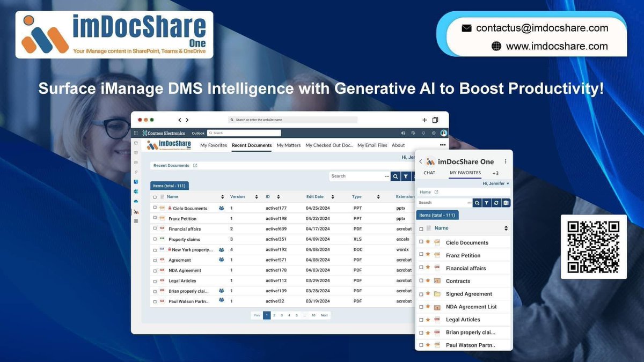Image resolution: width=644 pixels, height=362 pixels.
Task: Go forward with browser forward arrow
Action: coord(187,120)
